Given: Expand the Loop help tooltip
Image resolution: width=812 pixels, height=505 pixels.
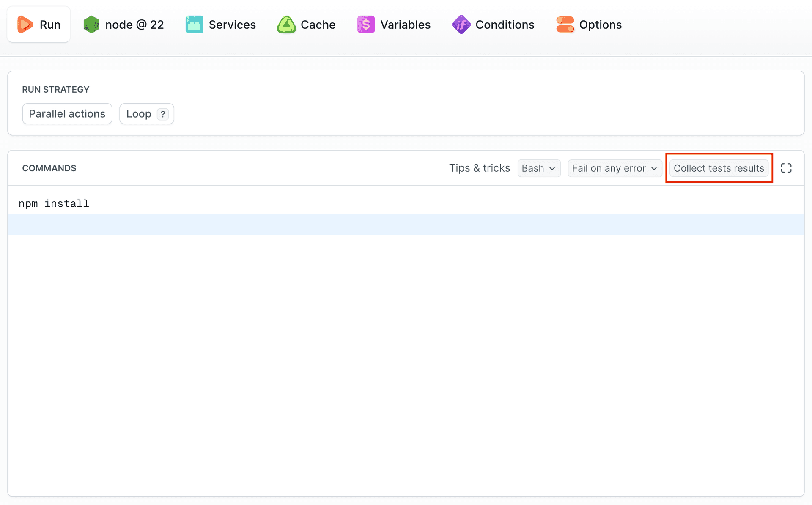Looking at the screenshot, I should [x=162, y=114].
